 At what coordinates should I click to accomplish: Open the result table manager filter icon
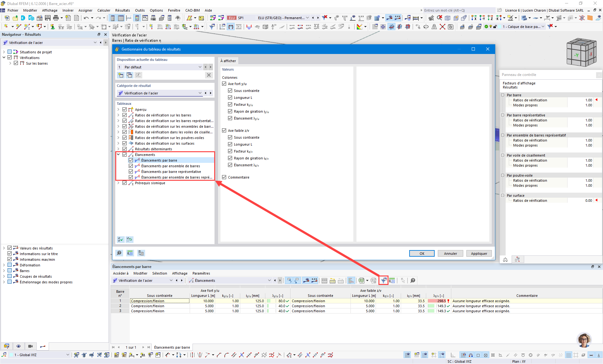pos(383,281)
